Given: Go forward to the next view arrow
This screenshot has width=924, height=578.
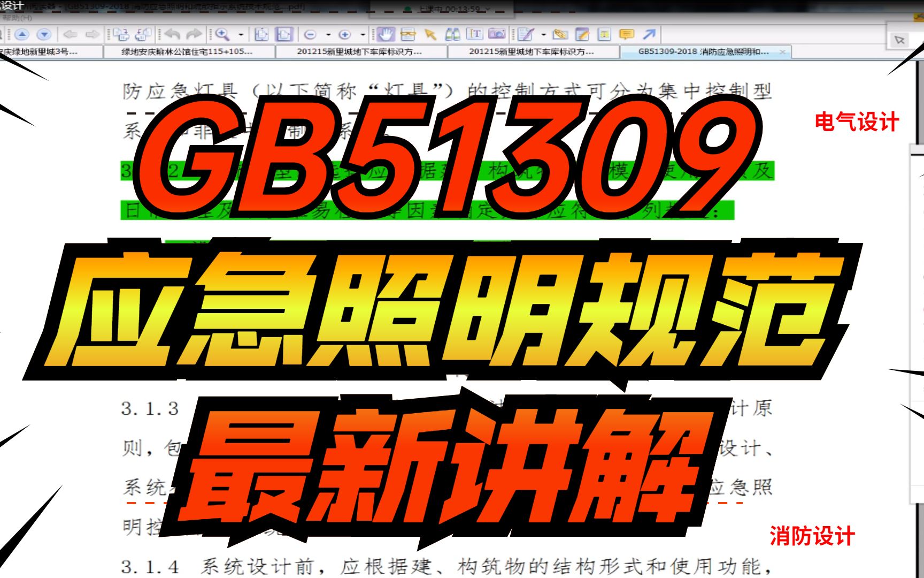Looking at the screenshot, I should 92,35.
